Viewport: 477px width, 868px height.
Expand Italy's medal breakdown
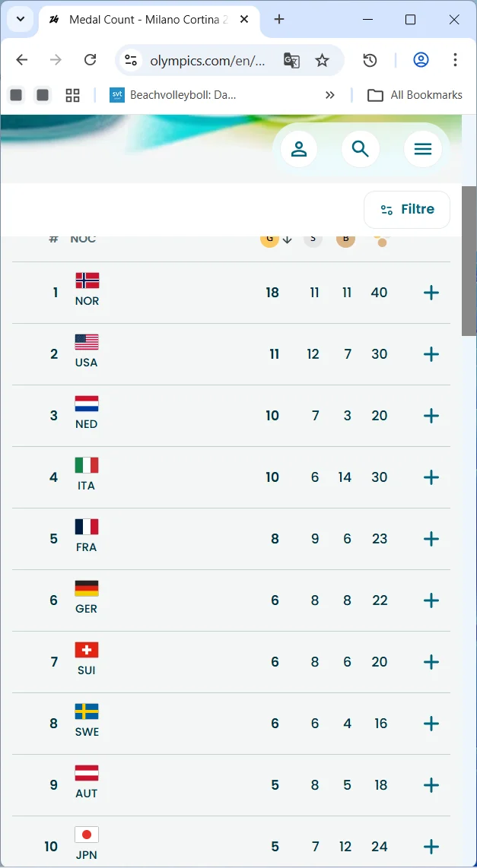[431, 477]
